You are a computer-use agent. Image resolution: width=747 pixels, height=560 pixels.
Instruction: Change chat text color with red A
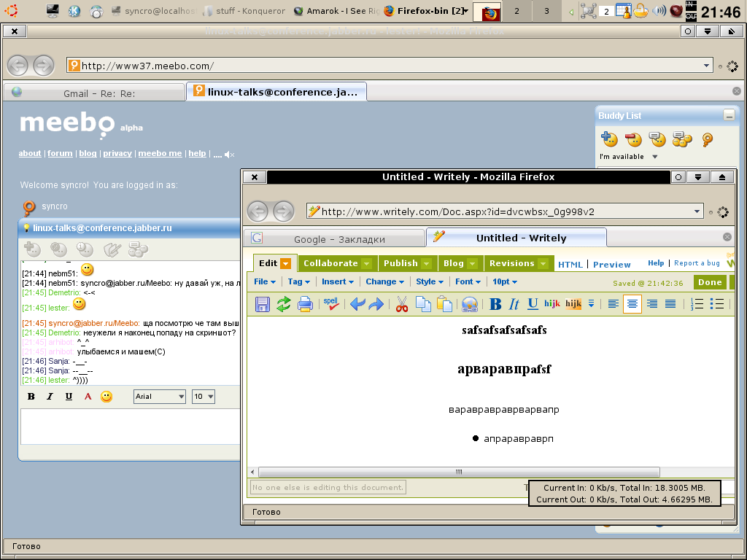pos(88,396)
